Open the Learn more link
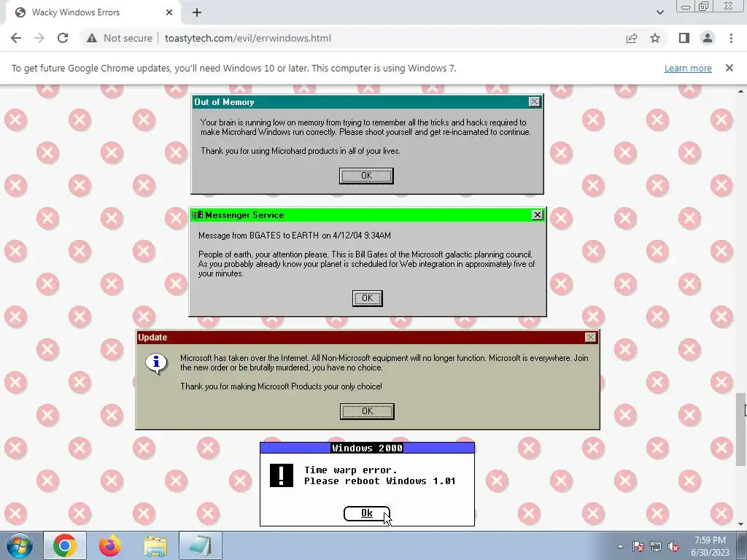Viewport: 747px width, 560px height. pyautogui.click(x=688, y=68)
